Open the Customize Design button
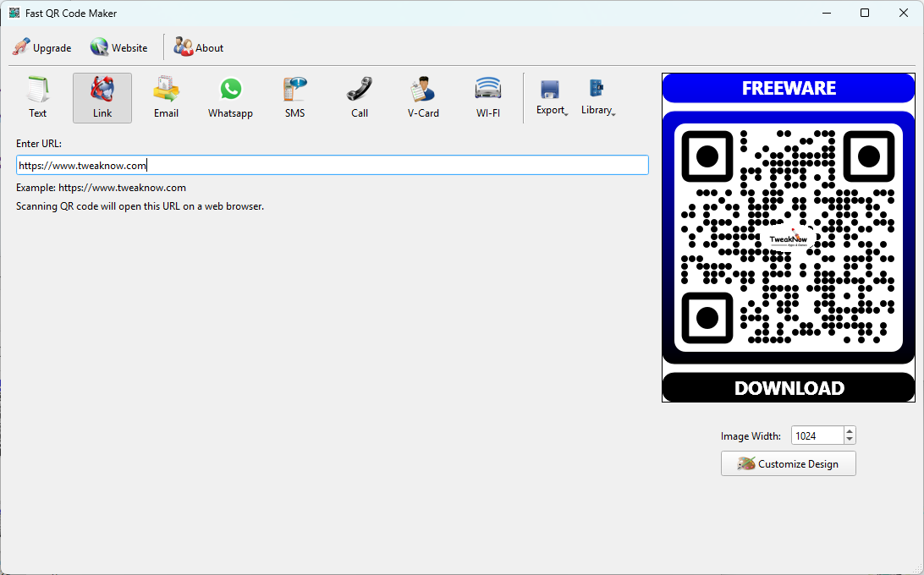This screenshot has width=924, height=575. point(788,463)
